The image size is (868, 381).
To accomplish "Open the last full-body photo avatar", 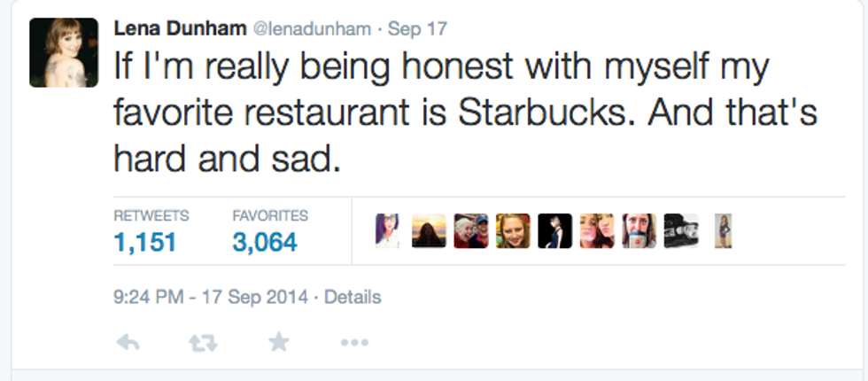I will 723,230.
